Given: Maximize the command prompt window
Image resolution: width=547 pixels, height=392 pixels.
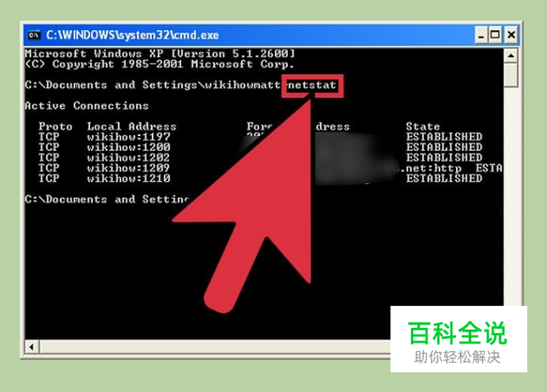Looking at the screenshot, I should (495, 35).
